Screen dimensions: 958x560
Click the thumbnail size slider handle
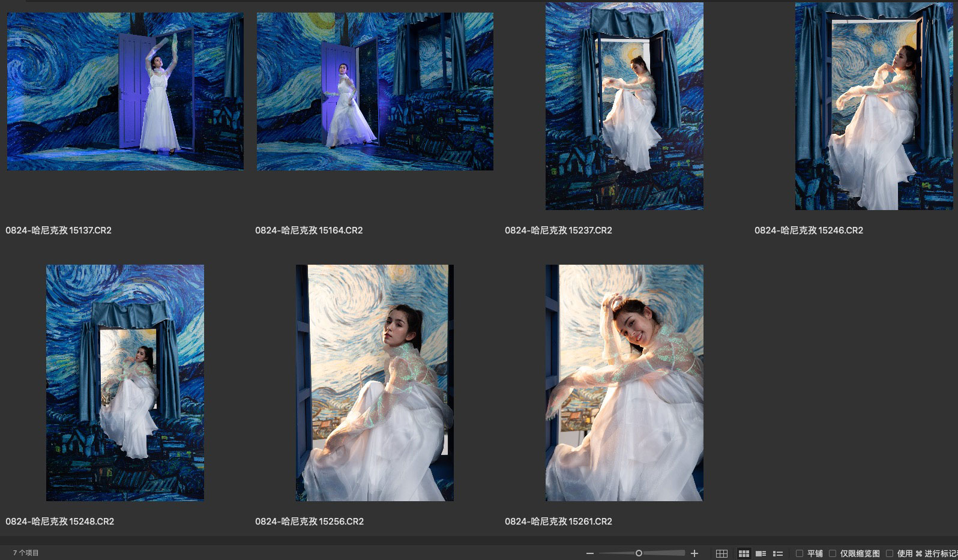pos(639,553)
